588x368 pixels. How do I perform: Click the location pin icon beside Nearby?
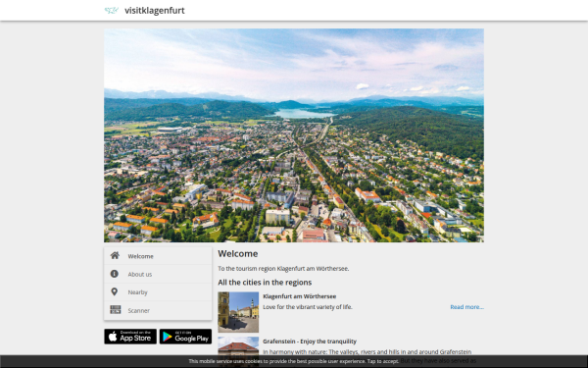click(x=115, y=291)
